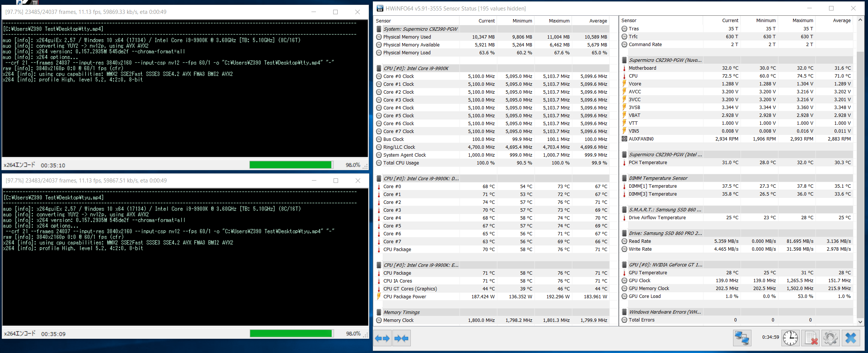Click drive icon beside S.M.A.R.T.: Samsung SSD 860
This screenshot has width=868, height=353.
click(624, 209)
